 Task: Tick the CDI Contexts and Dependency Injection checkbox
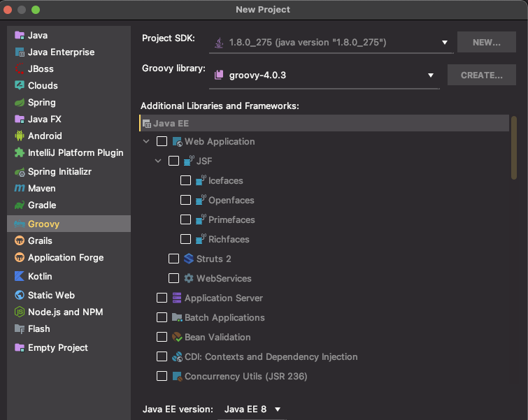pyautogui.click(x=162, y=356)
